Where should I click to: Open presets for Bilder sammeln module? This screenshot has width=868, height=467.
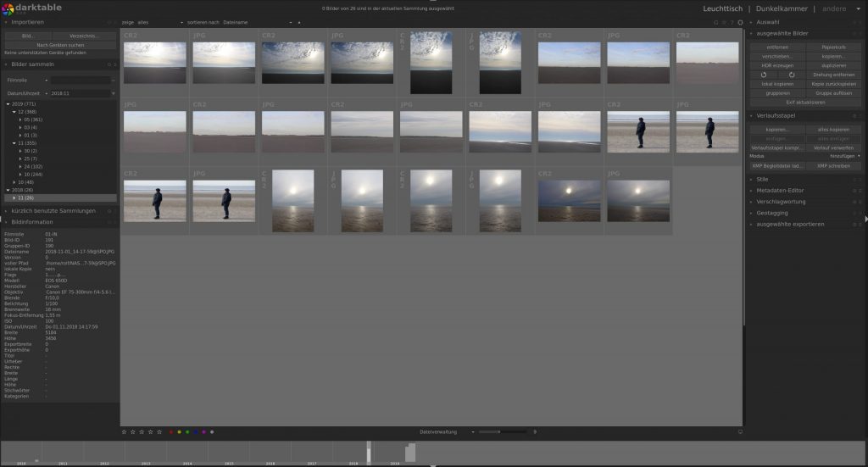(115, 64)
